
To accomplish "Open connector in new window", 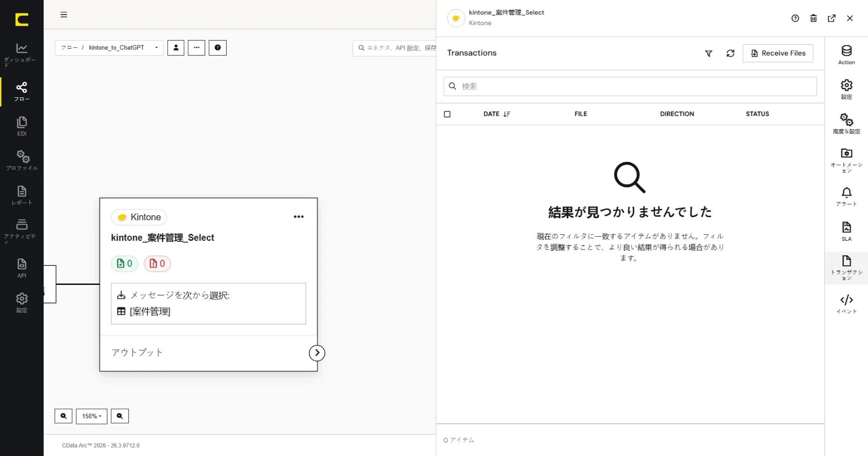I will click(831, 18).
